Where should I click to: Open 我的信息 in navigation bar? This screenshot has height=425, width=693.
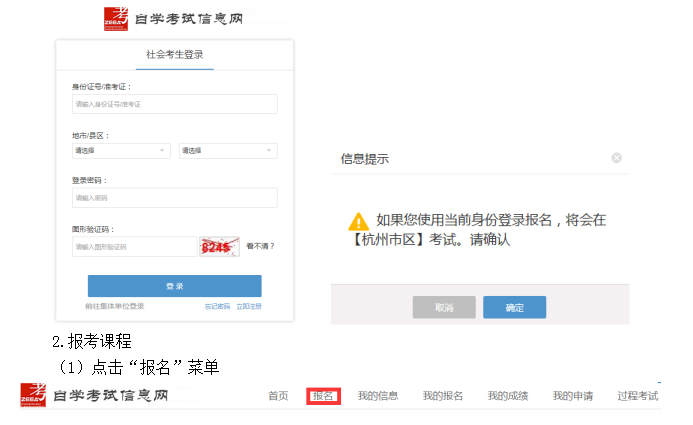[378, 396]
